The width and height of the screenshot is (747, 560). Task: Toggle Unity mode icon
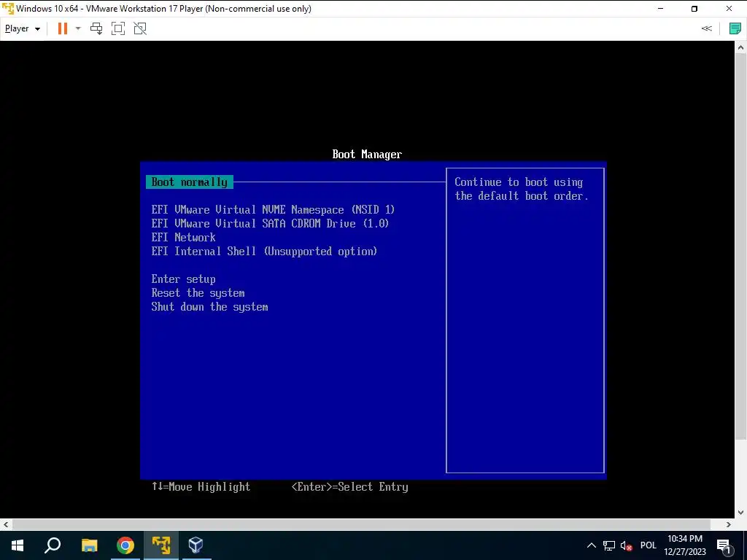140,28
